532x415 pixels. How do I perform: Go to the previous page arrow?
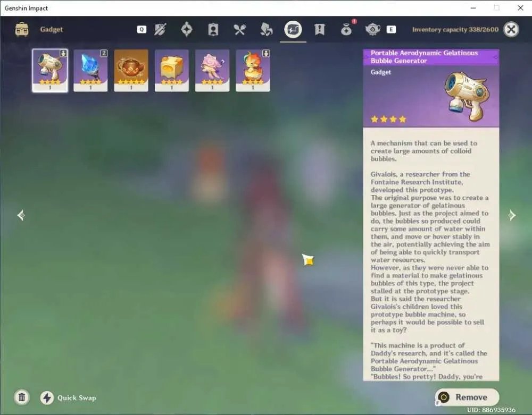(21, 215)
